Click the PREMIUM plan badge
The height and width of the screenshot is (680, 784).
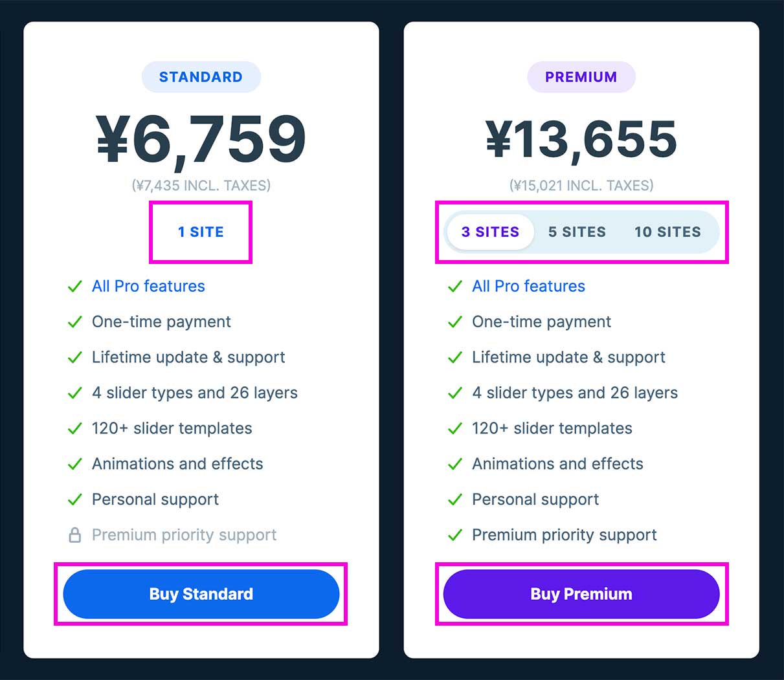pos(581,77)
